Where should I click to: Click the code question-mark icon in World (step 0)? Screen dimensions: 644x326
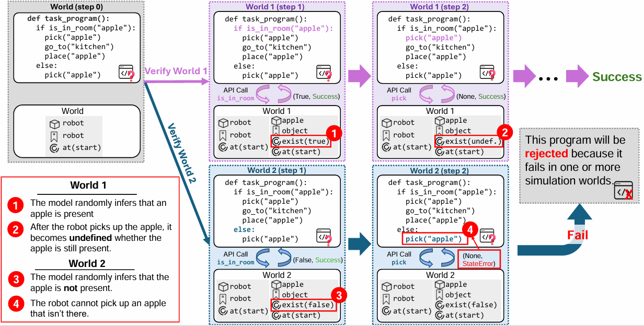pyautogui.click(x=126, y=73)
